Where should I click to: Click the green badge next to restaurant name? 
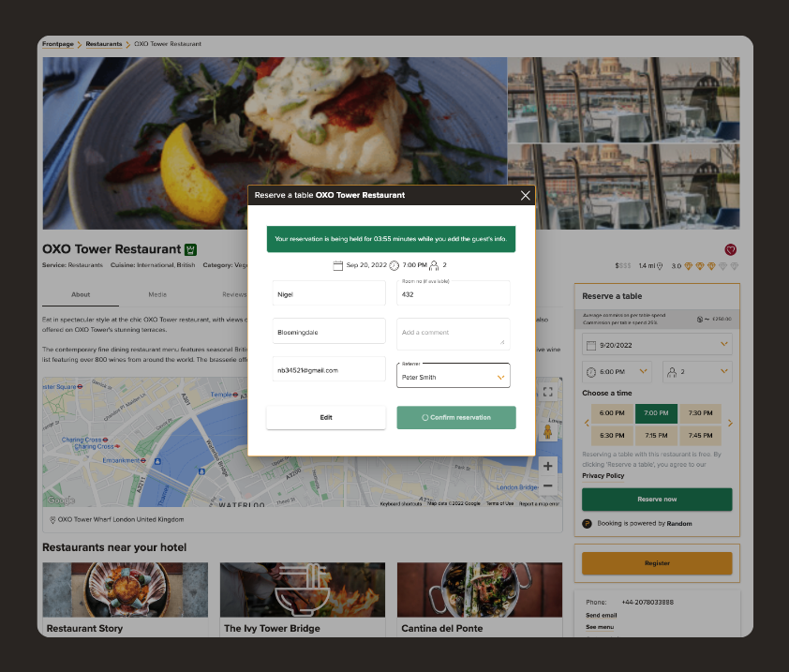pos(191,249)
